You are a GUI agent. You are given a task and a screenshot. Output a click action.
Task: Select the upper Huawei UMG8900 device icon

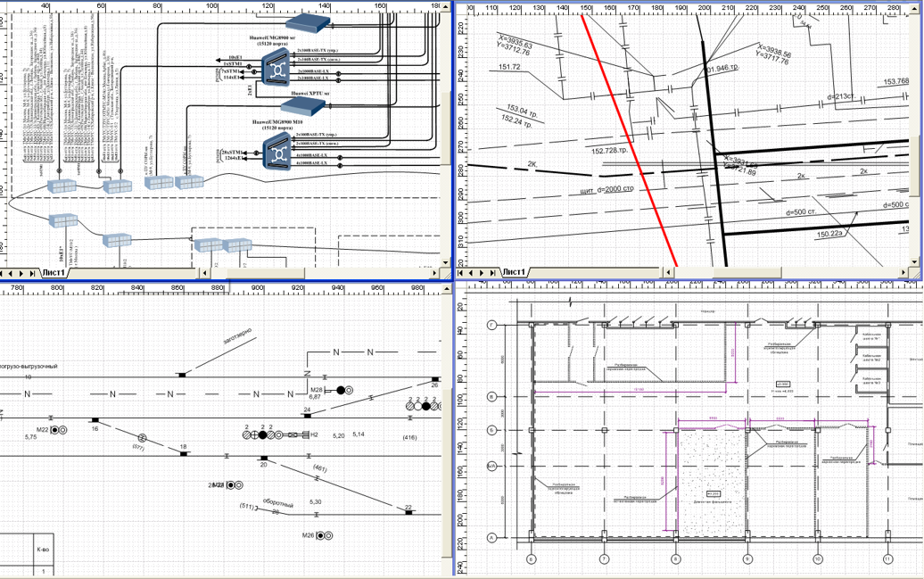[x=279, y=67]
